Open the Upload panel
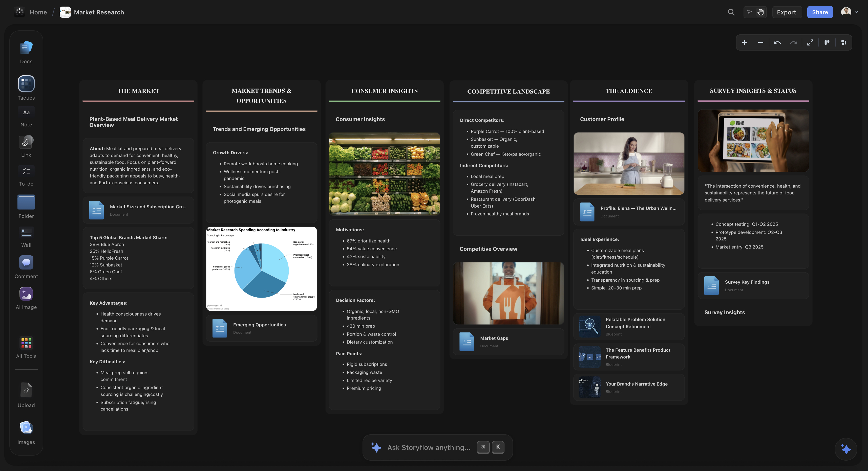This screenshot has height=471, width=868. click(x=26, y=390)
